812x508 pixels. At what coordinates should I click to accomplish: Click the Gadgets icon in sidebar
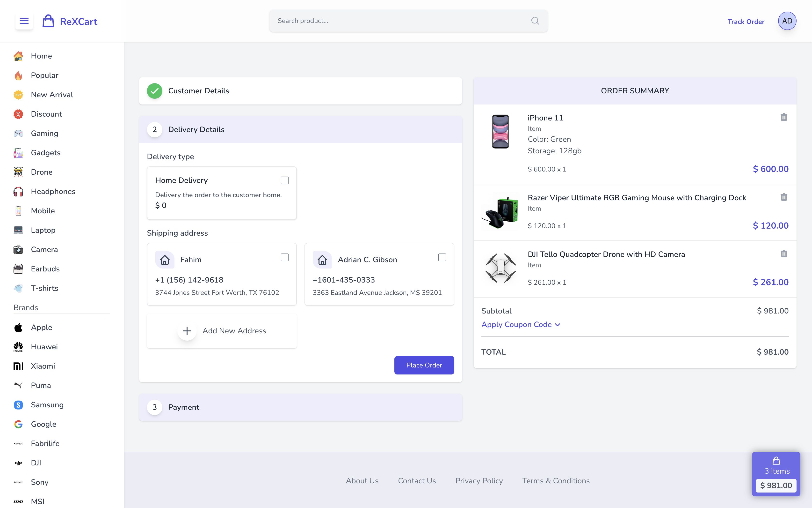[x=18, y=153]
